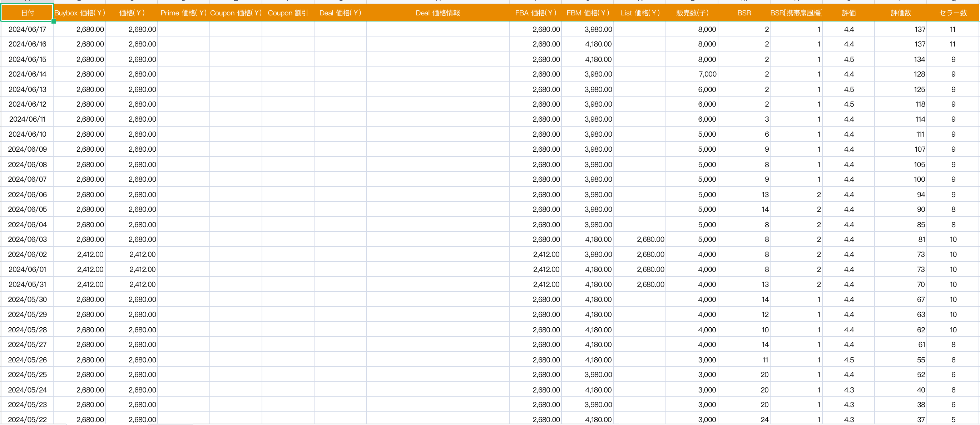Select review count 128 on 2024/06/14
Screen dimensions: 980x425
pyautogui.click(x=901, y=74)
